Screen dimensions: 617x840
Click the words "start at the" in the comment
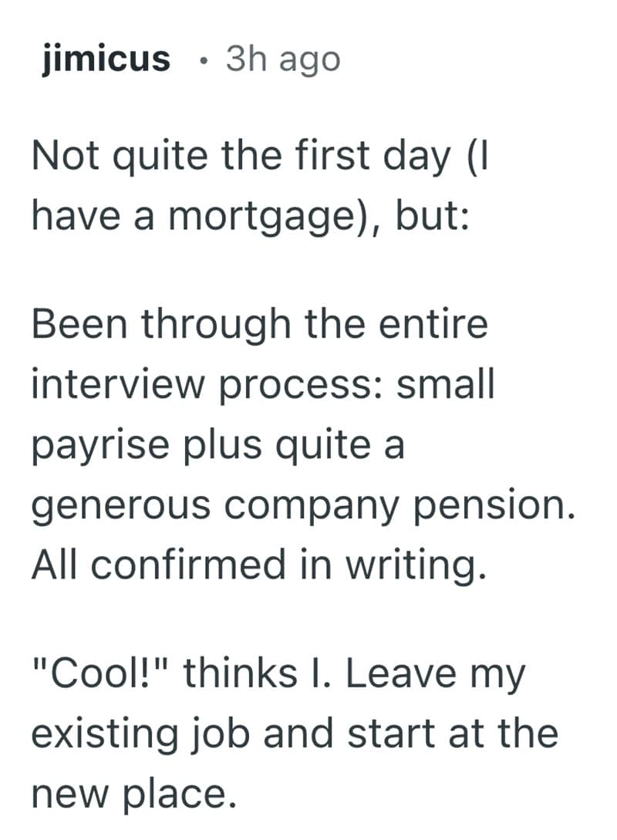click(x=452, y=733)
